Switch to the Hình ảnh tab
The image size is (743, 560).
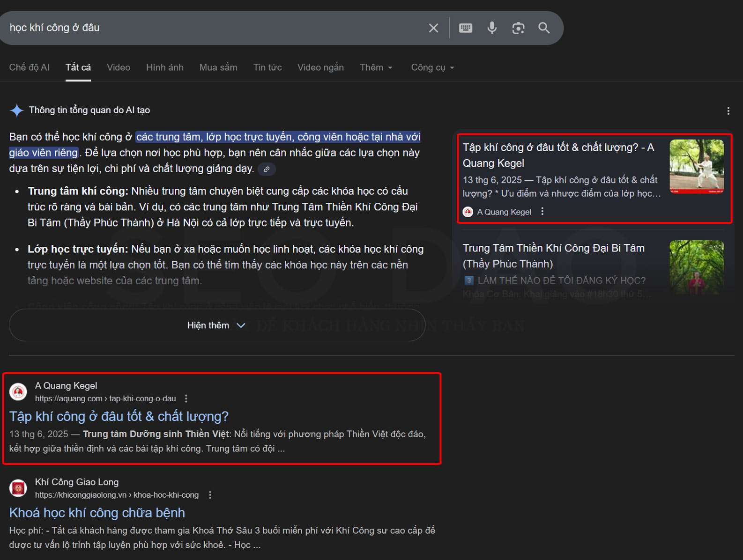tap(164, 67)
